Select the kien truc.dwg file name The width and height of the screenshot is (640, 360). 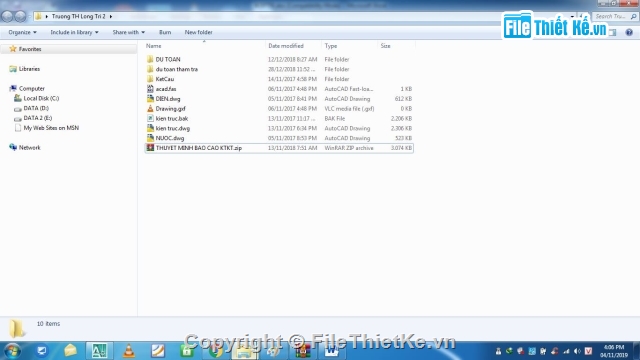tap(173, 128)
